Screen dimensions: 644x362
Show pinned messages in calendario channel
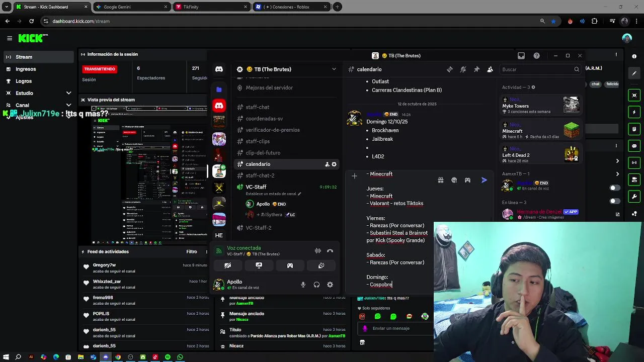pos(476,69)
